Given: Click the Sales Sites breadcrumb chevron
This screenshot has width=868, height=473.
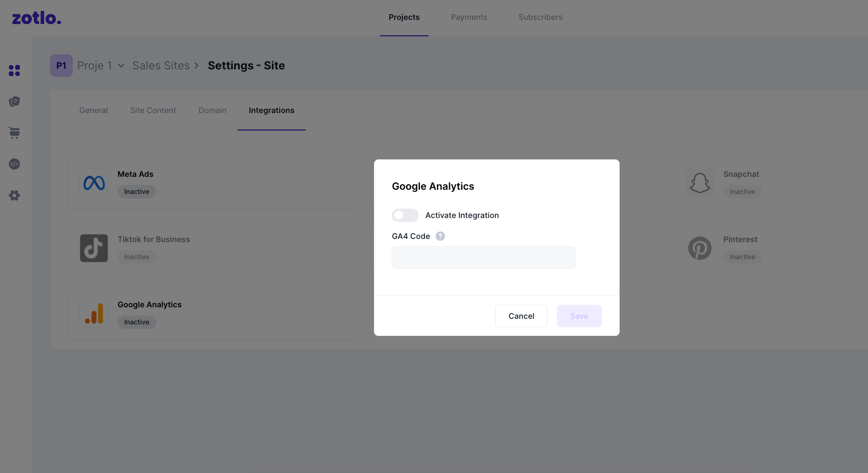Looking at the screenshot, I should (196, 66).
